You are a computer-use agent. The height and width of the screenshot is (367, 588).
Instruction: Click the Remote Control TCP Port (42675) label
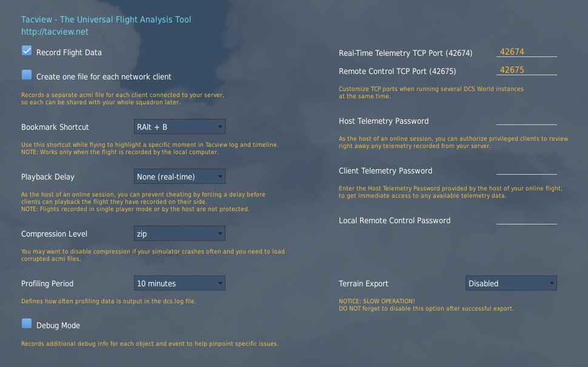click(398, 72)
